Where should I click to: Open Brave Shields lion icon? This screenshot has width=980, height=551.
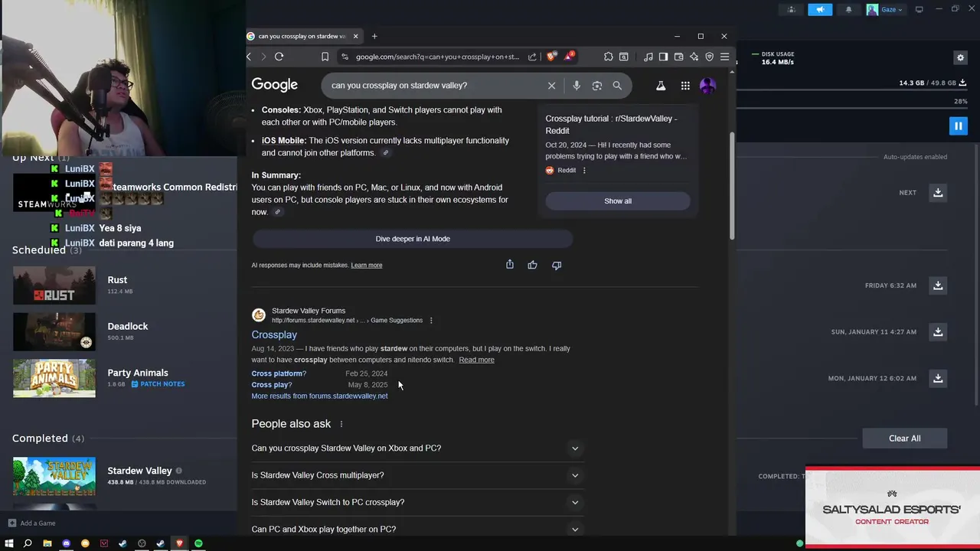coord(551,57)
